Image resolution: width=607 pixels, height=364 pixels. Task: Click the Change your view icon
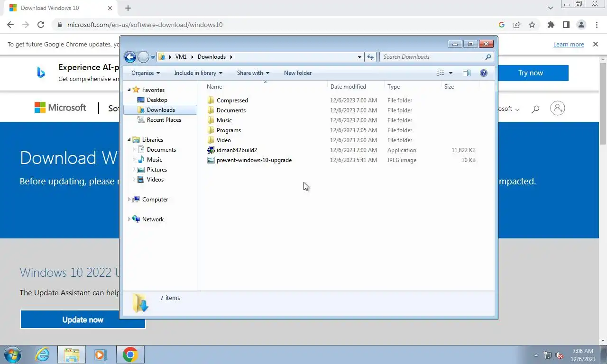pyautogui.click(x=441, y=73)
